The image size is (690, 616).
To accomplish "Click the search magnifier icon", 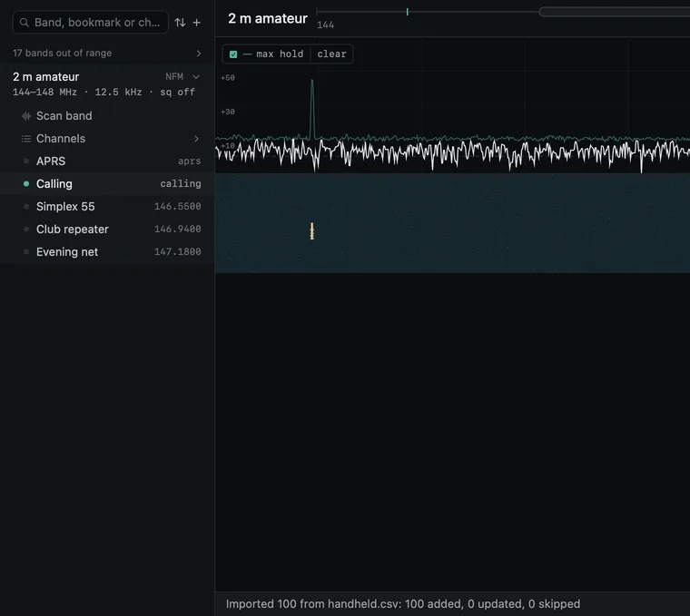I will tap(25, 23).
